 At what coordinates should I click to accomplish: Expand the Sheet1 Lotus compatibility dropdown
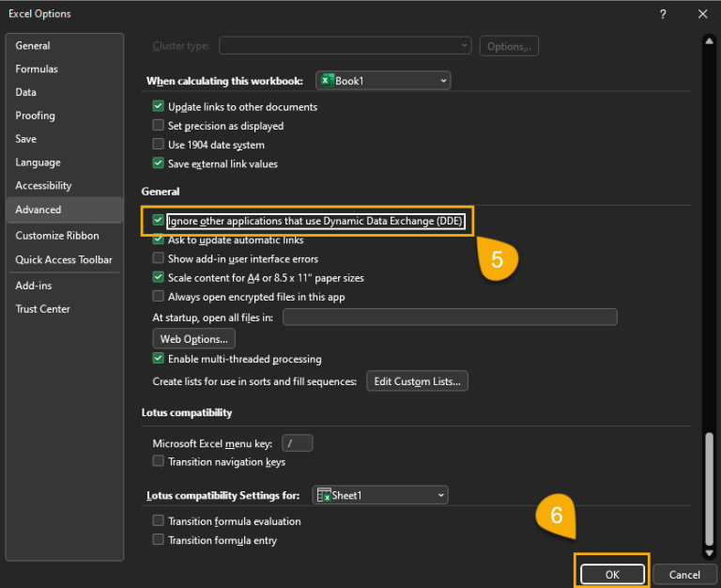tap(380, 495)
